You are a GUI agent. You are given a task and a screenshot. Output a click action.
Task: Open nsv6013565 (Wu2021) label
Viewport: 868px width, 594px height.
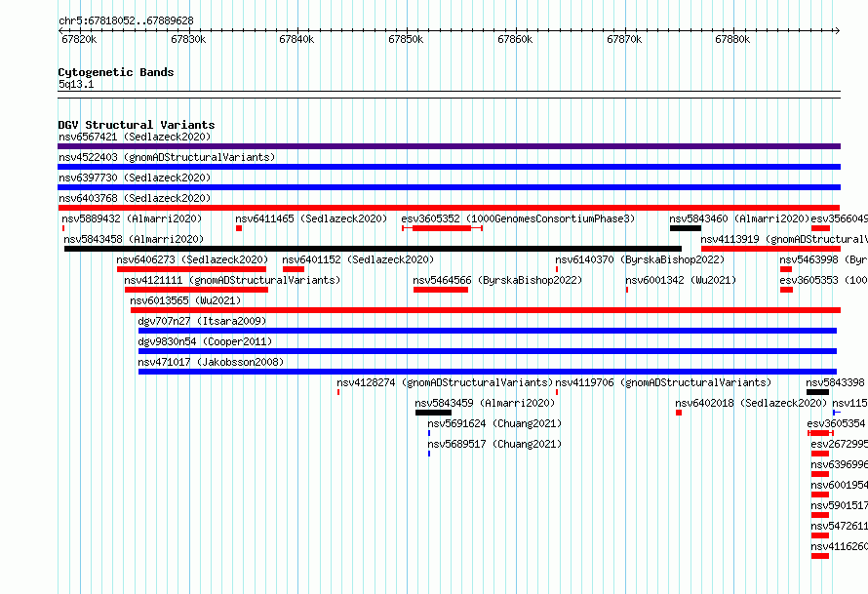[x=185, y=300]
